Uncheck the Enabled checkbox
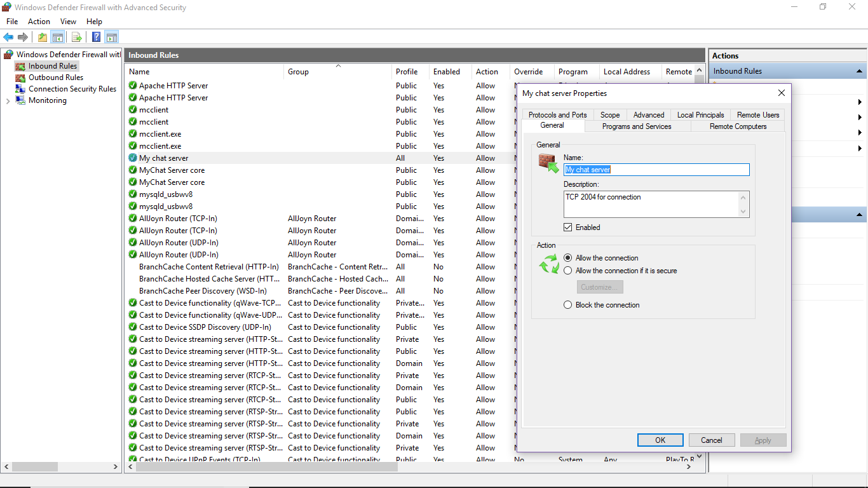Screen dimensions: 868x488 coord(568,227)
